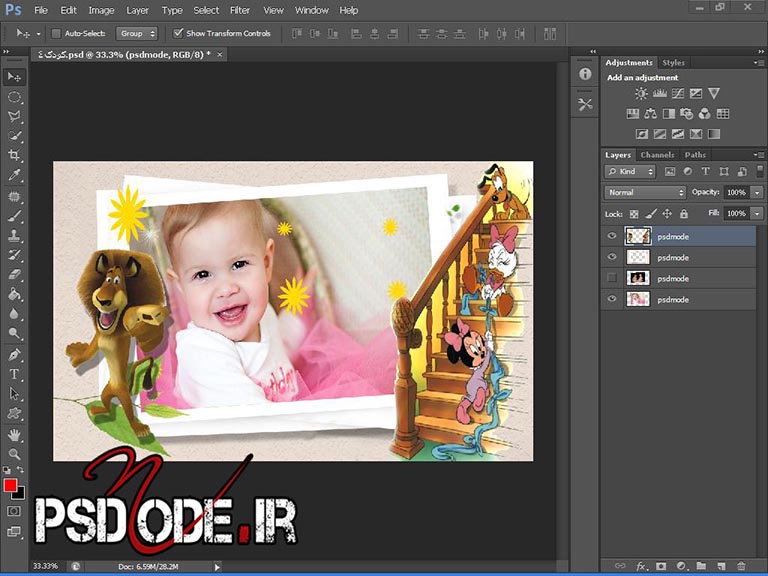Select the Hand tool
This screenshot has height=576, width=768.
(14, 434)
